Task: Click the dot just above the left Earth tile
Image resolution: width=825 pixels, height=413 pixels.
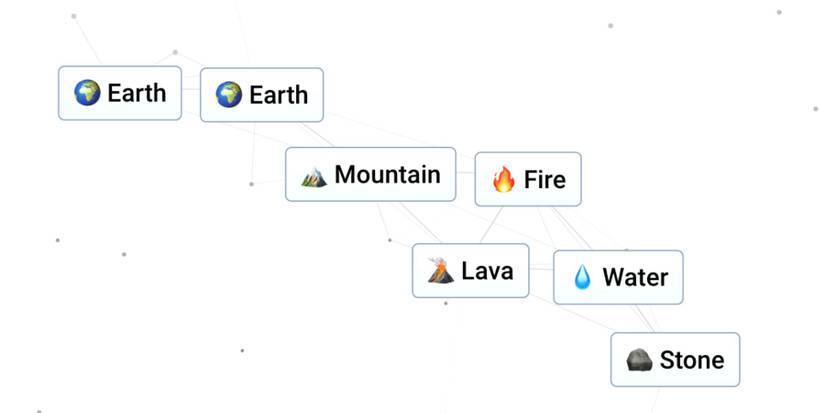Action: (x=175, y=52)
